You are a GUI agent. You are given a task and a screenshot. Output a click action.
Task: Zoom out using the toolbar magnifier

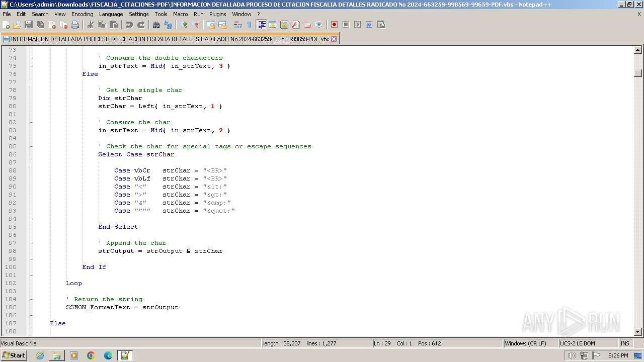point(195,25)
